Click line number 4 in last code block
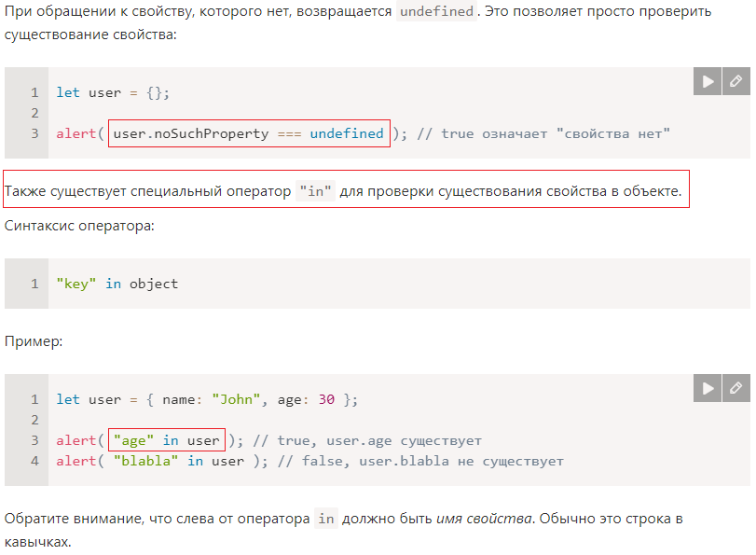This screenshot has height=555, width=756. (x=34, y=461)
